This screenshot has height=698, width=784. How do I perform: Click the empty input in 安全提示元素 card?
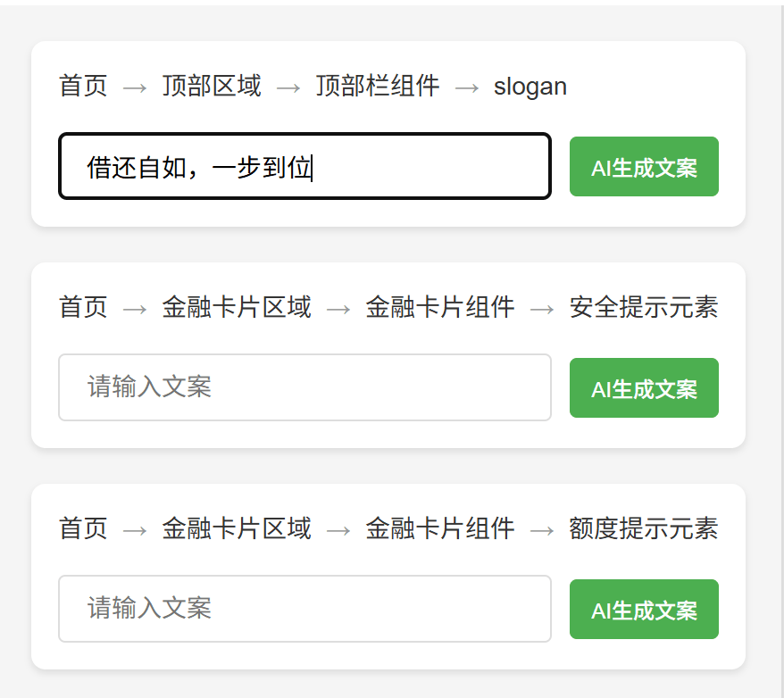304,387
